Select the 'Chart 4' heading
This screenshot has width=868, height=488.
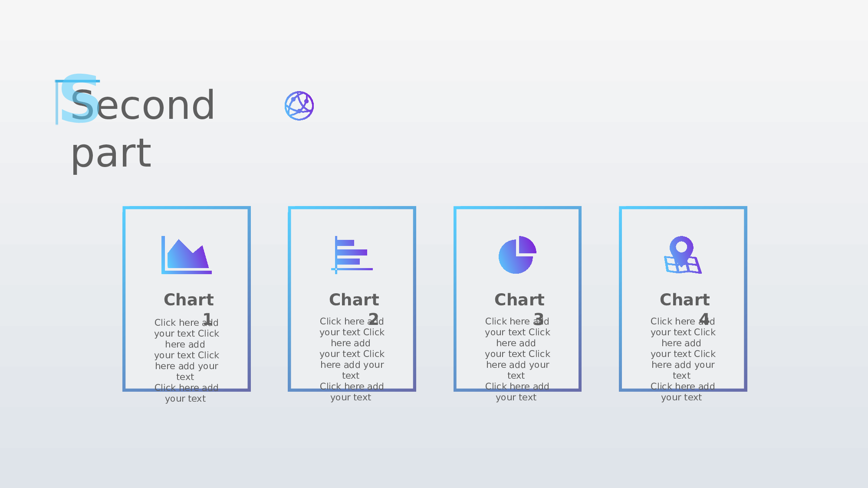pos(685,309)
